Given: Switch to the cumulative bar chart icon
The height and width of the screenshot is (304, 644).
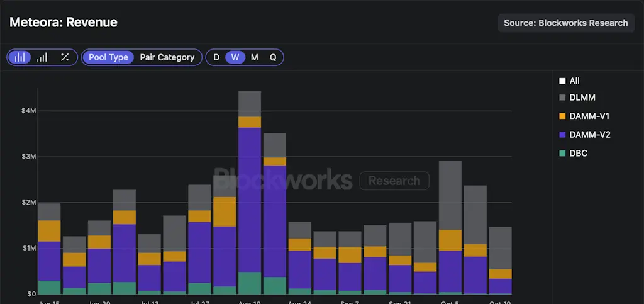Looking at the screenshot, I should point(42,57).
